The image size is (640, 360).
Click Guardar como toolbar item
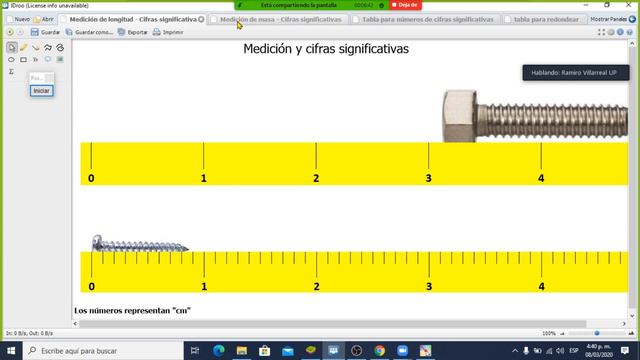tap(89, 32)
